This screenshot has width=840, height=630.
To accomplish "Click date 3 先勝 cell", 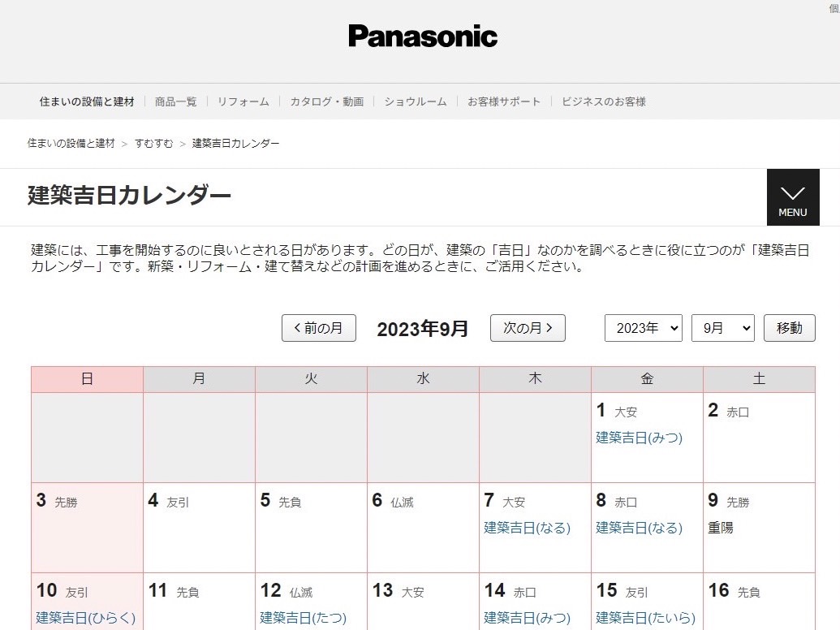I will tap(88, 528).
